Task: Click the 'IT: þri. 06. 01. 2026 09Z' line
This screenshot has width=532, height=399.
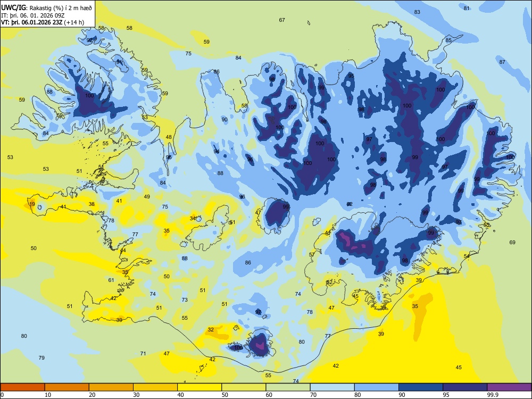Action: coord(34,15)
